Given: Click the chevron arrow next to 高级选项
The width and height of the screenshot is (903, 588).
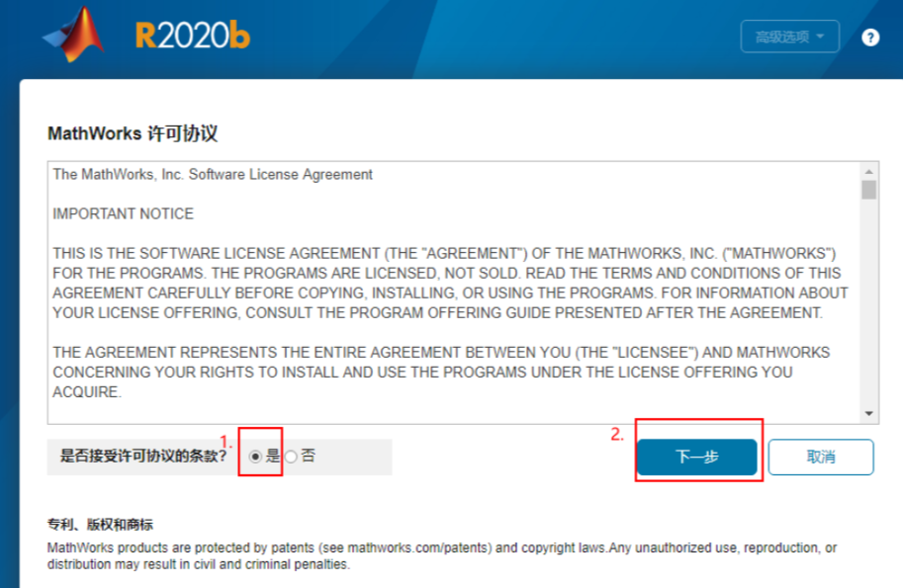Looking at the screenshot, I should pos(818,37).
